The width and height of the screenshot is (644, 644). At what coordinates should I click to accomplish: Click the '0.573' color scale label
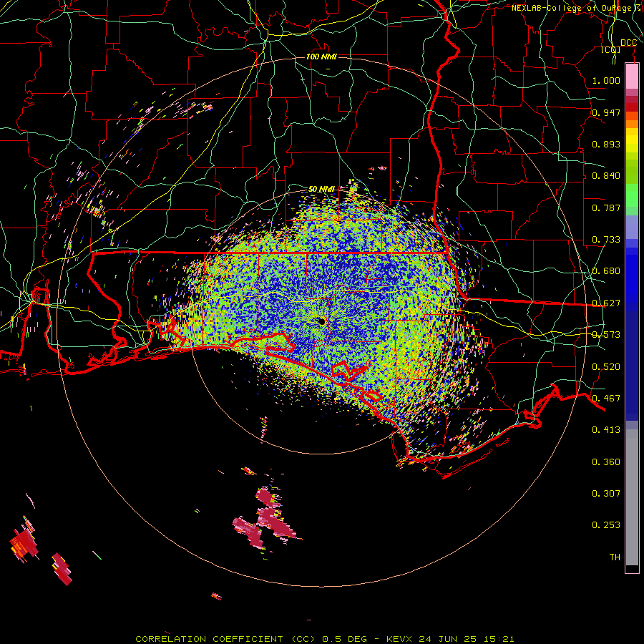(x=606, y=334)
